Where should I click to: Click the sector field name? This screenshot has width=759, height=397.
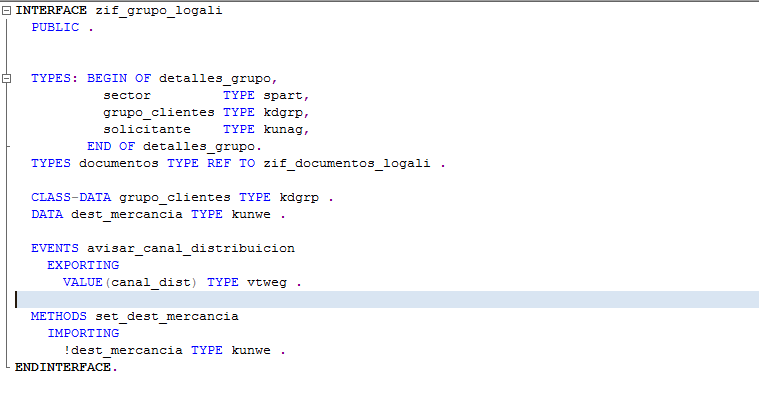coord(127,95)
